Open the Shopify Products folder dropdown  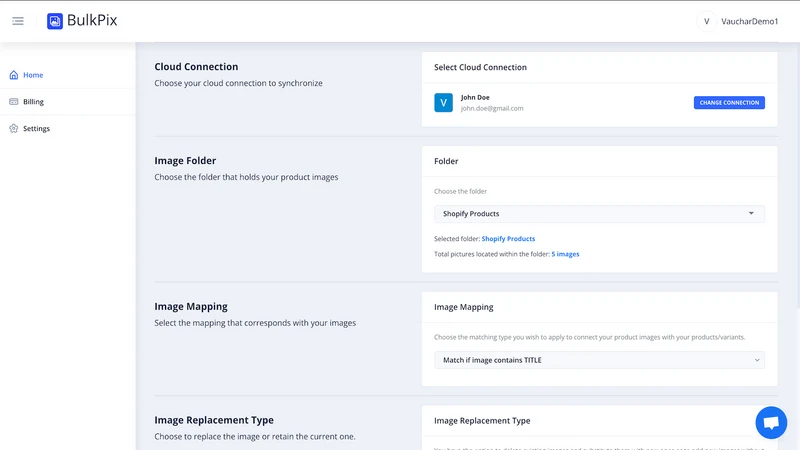tap(599, 214)
